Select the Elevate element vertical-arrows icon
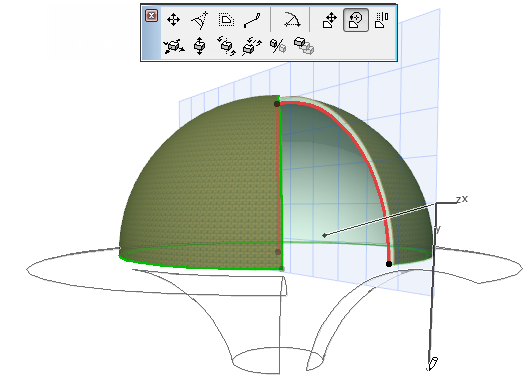This screenshot has height=378, width=530. [200, 46]
